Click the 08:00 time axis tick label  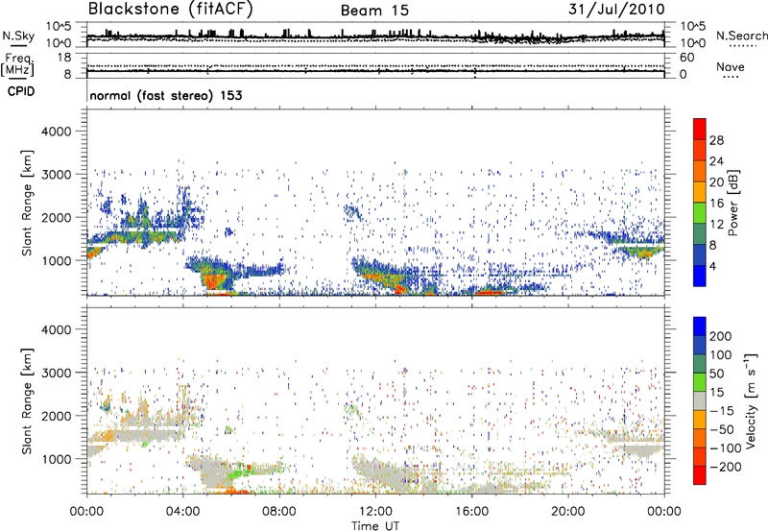[279, 512]
